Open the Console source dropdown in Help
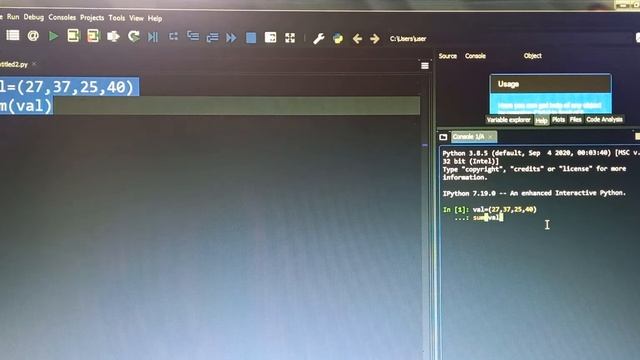The height and width of the screenshot is (360, 640). 475,56
